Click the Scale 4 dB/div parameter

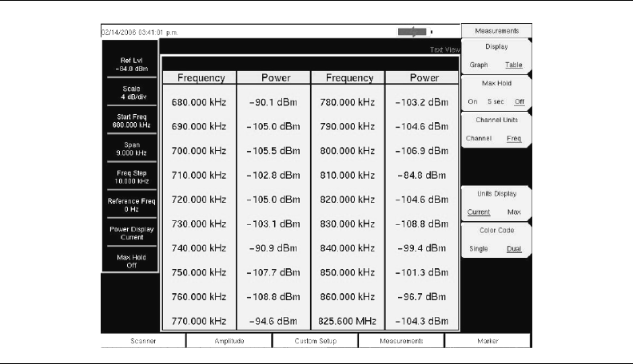[x=132, y=93]
